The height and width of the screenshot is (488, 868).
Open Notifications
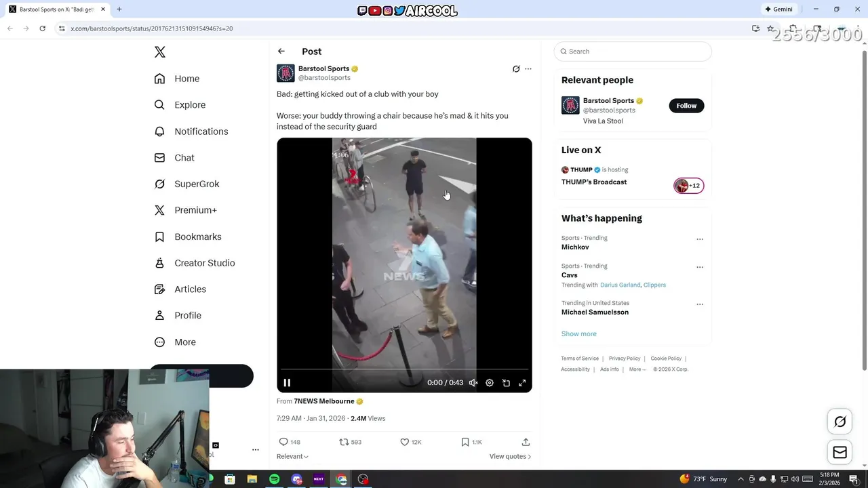point(191,131)
